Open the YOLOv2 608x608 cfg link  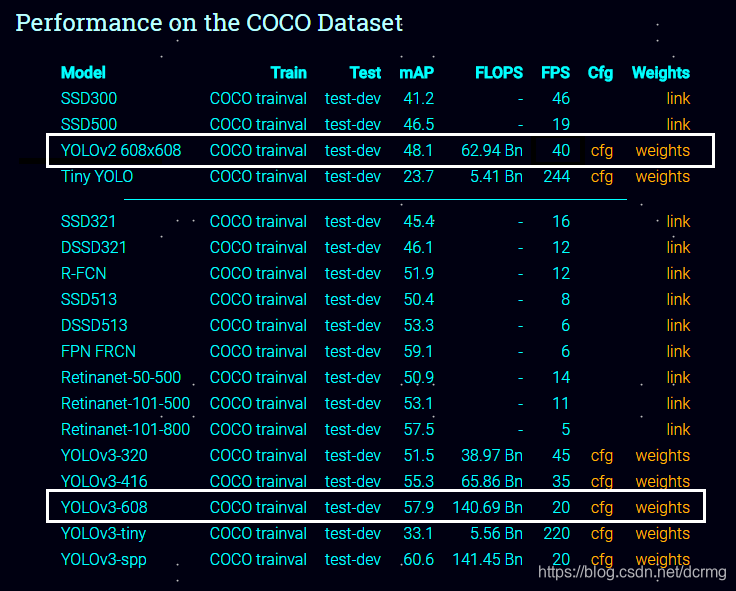tap(602, 151)
